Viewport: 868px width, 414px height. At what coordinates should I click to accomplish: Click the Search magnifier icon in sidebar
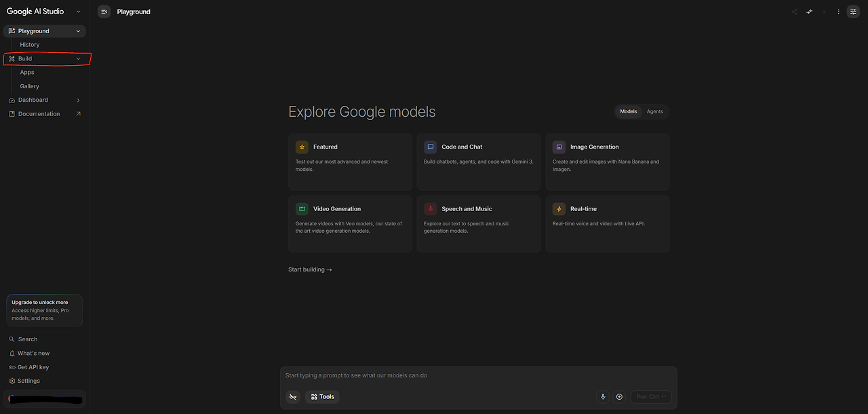pos(12,339)
